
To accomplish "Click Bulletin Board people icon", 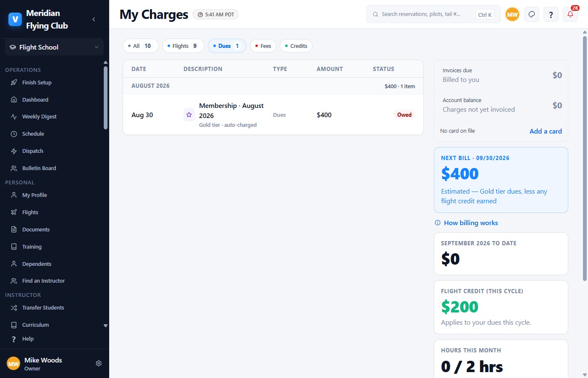I will pos(14,168).
